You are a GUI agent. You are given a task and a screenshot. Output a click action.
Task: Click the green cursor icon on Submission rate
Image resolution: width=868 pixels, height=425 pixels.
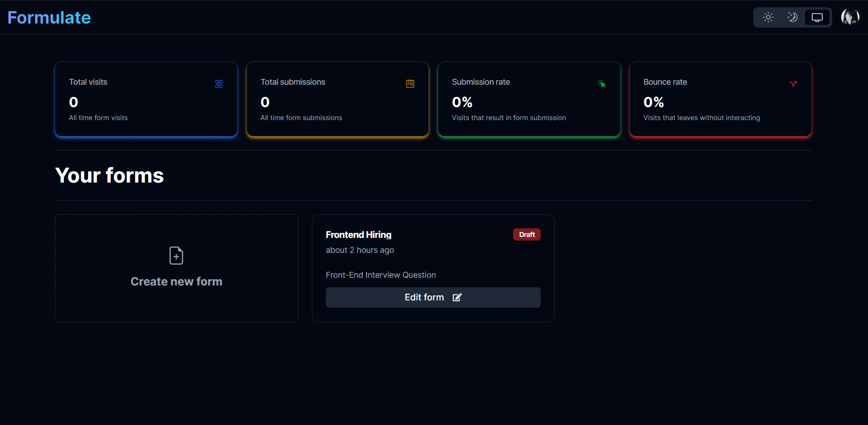[x=602, y=84]
